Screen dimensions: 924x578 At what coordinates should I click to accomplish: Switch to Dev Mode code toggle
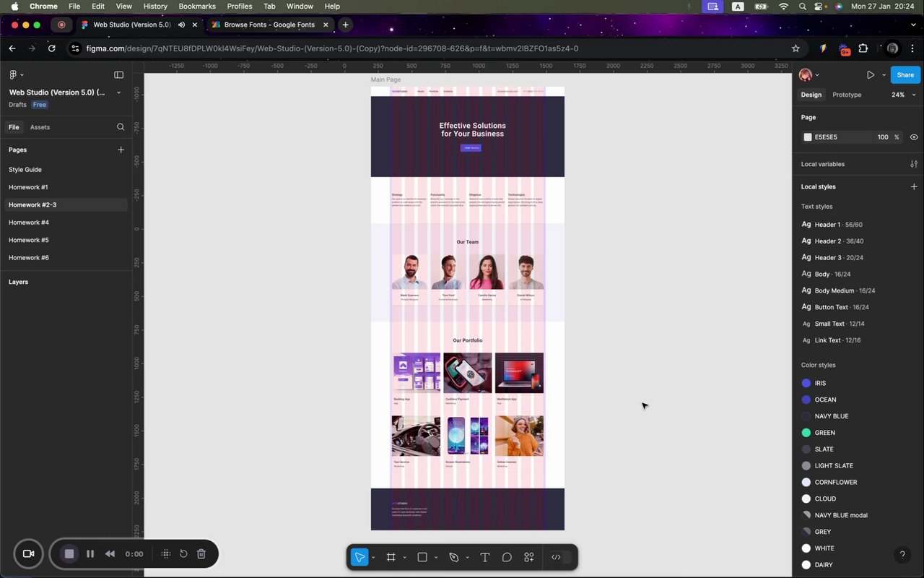click(x=557, y=557)
